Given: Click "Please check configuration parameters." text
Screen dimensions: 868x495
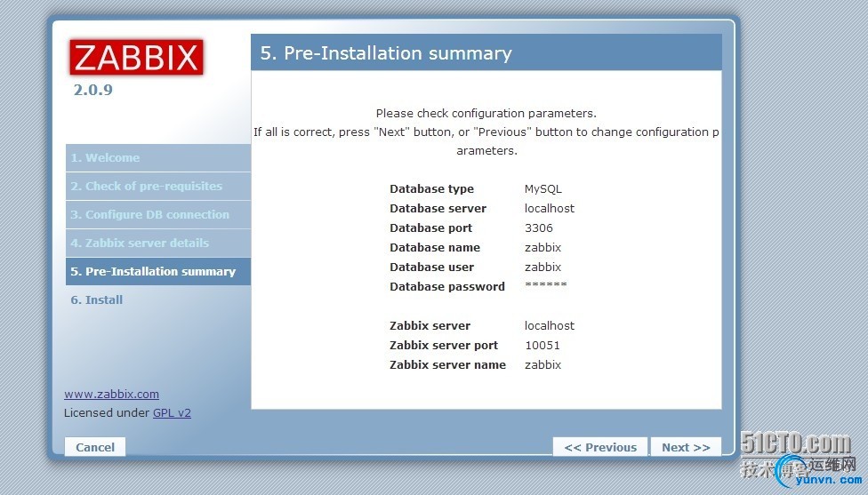Looking at the screenshot, I should [x=486, y=114].
